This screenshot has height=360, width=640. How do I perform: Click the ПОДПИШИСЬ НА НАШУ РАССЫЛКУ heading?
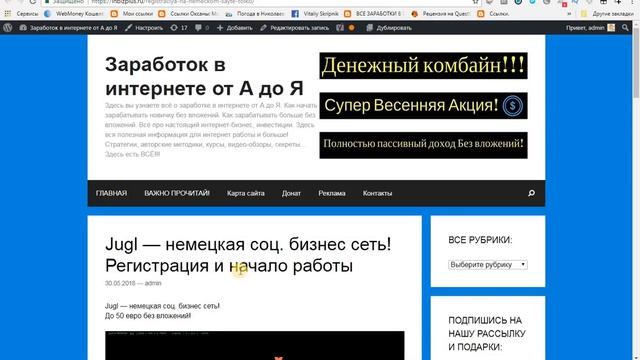487,333
